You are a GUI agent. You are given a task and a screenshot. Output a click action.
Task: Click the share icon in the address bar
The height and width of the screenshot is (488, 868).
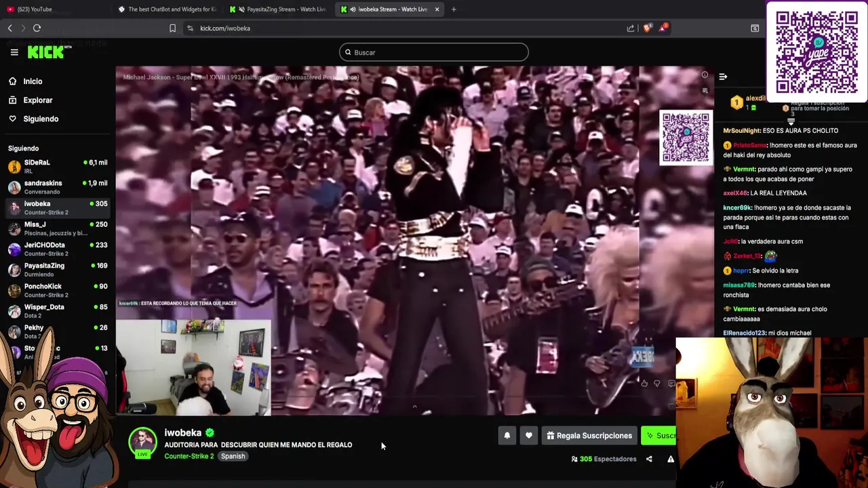(x=631, y=28)
